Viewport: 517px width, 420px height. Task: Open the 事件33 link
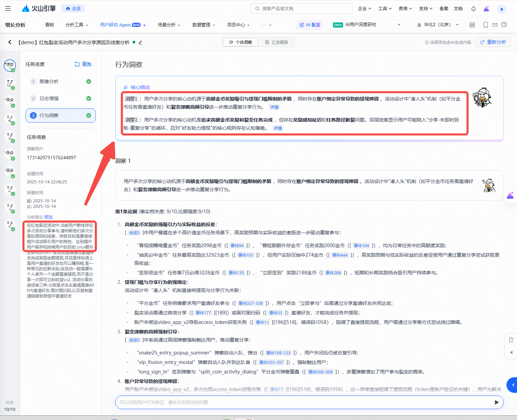click(x=276, y=313)
